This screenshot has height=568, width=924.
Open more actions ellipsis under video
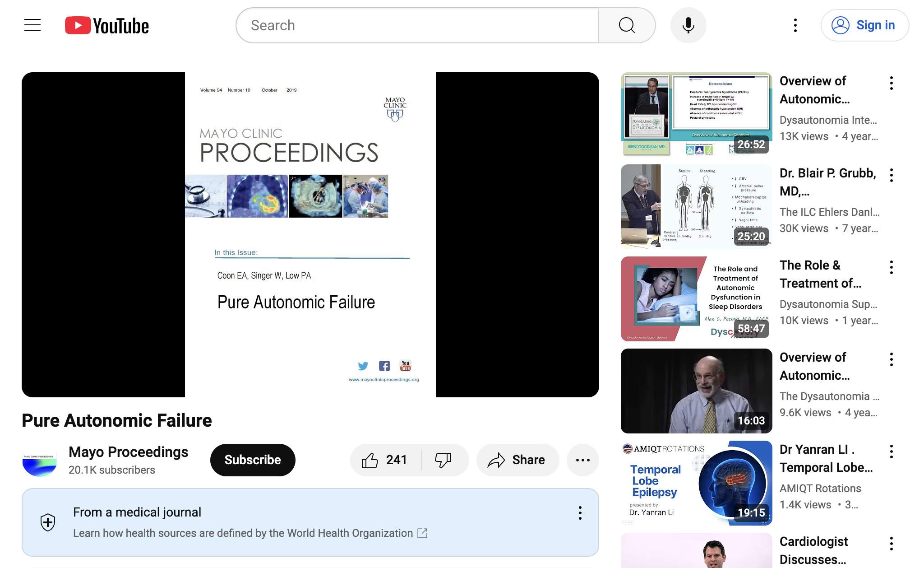pos(583,460)
